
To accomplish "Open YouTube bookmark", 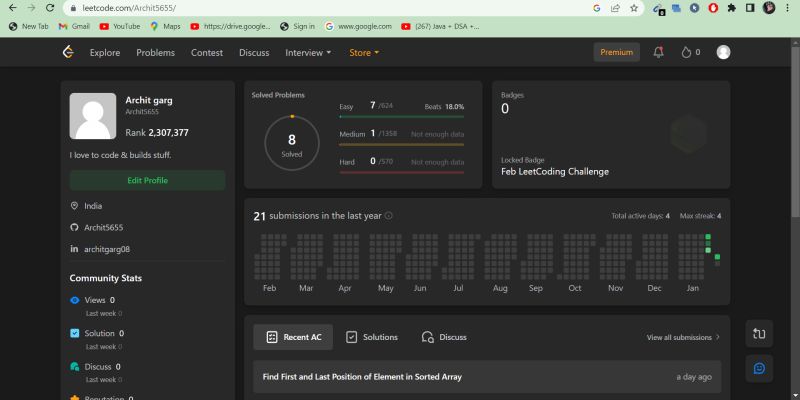I will click(x=120, y=26).
